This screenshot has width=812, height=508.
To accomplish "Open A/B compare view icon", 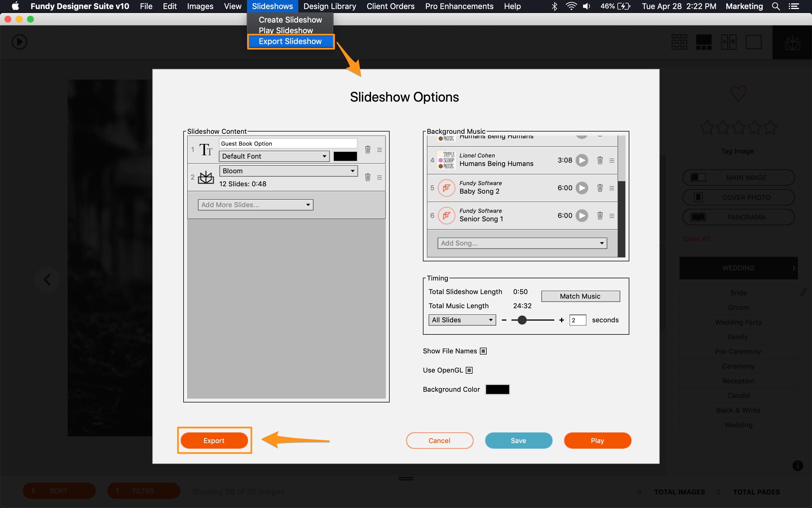I will coord(729,42).
